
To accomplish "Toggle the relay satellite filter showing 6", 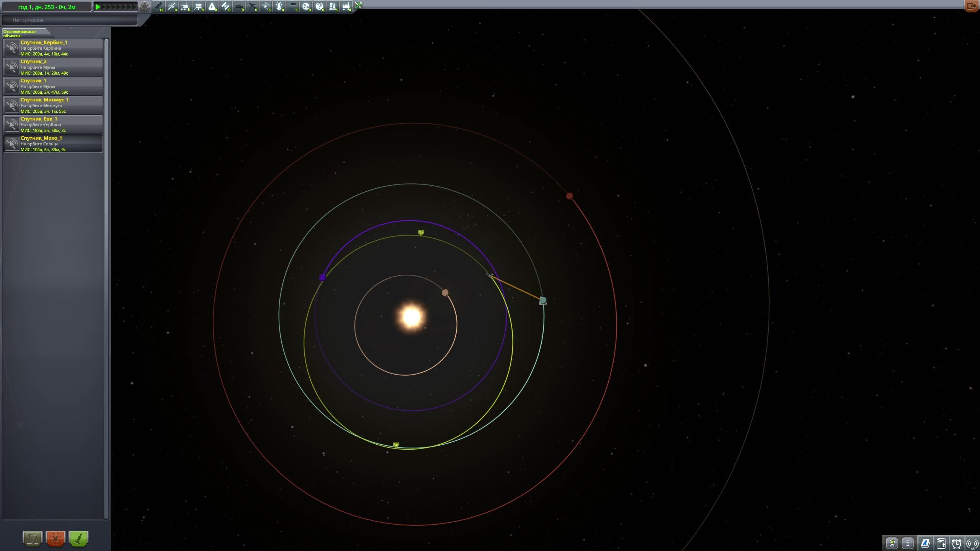I will click(x=266, y=6).
